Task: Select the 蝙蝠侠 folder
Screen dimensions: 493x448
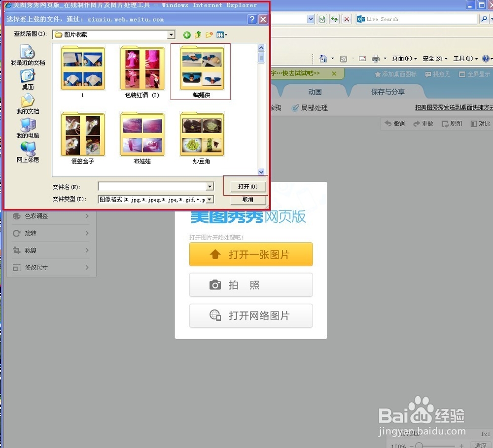Action: pyautogui.click(x=201, y=71)
